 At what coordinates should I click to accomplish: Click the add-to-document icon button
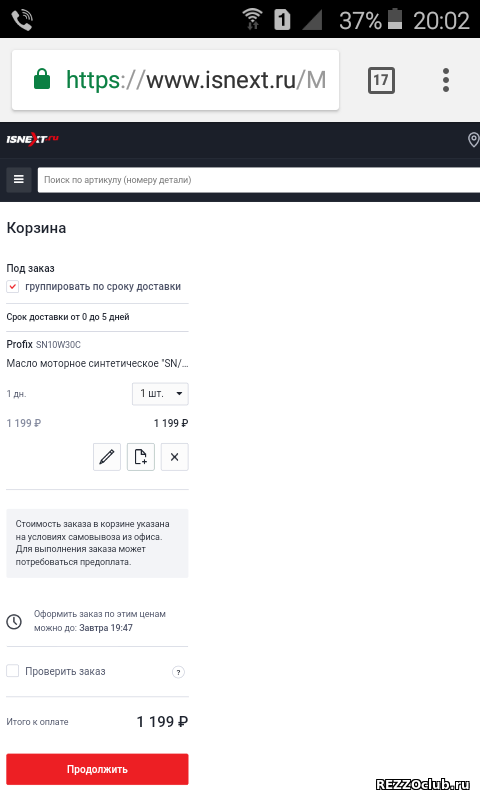[x=141, y=457]
